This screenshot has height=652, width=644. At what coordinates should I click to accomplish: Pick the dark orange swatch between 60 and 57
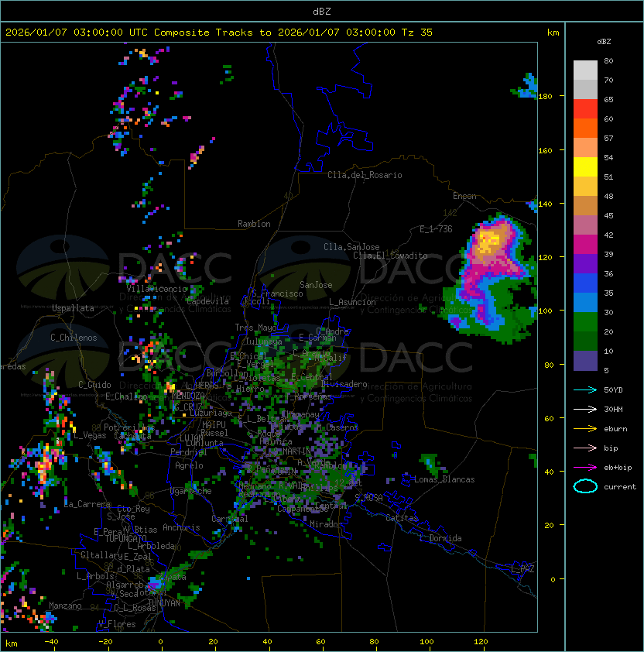pyautogui.click(x=585, y=129)
